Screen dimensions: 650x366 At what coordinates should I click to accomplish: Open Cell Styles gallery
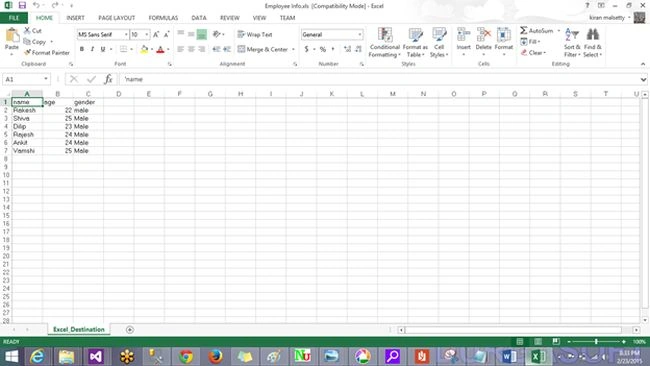point(439,43)
